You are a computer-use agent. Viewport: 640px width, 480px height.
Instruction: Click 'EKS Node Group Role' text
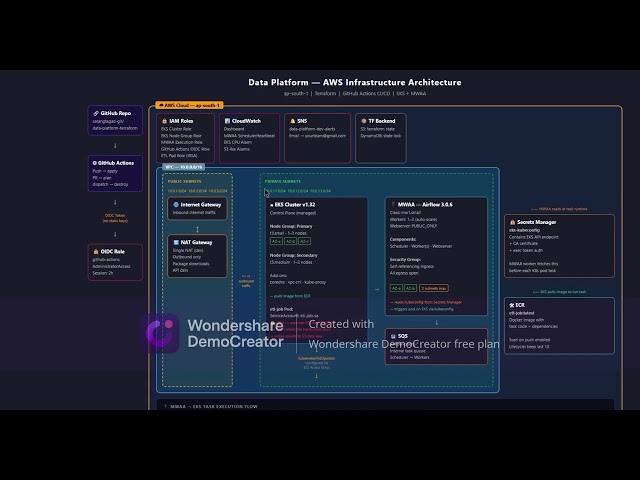(x=181, y=136)
